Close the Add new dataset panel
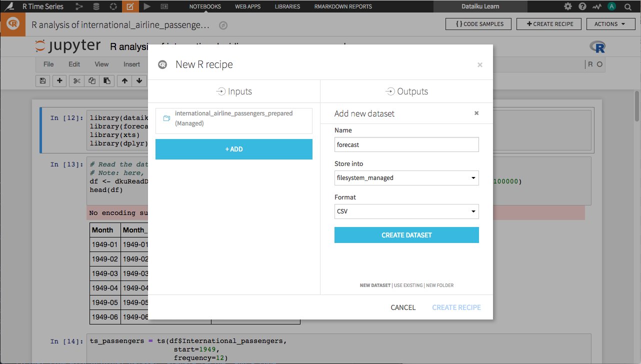The width and height of the screenshot is (641, 364). pyautogui.click(x=476, y=113)
